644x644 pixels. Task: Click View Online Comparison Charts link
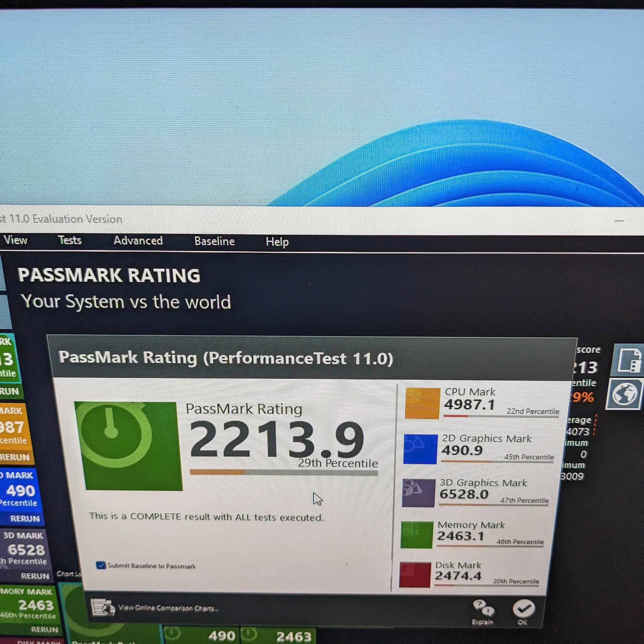point(168,608)
